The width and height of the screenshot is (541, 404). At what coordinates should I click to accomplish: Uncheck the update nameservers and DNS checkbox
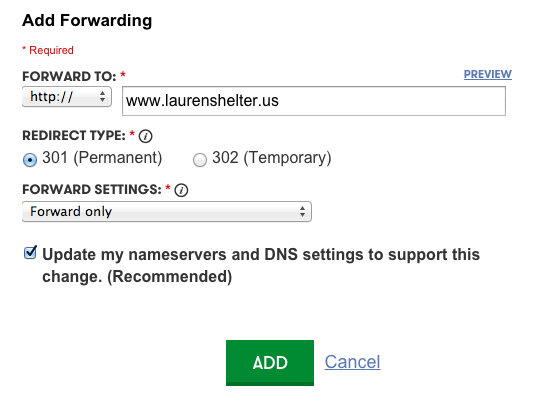[30, 253]
